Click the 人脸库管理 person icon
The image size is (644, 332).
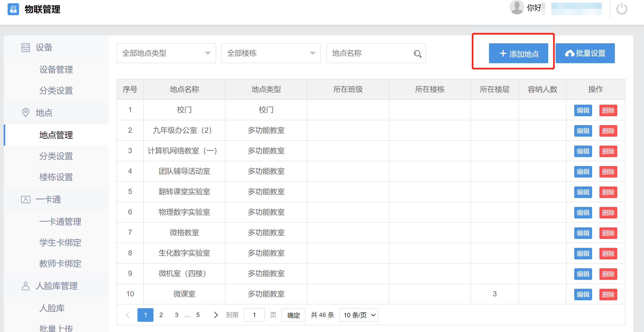pos(25,286)
